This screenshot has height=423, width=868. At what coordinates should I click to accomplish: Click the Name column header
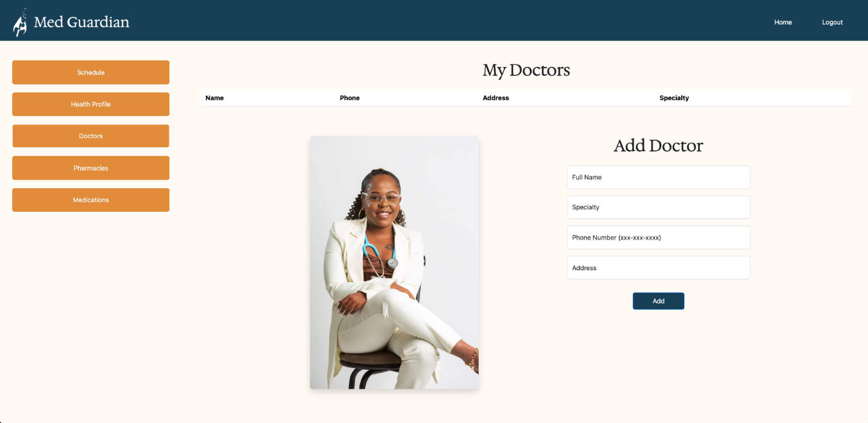pos(215,98)
